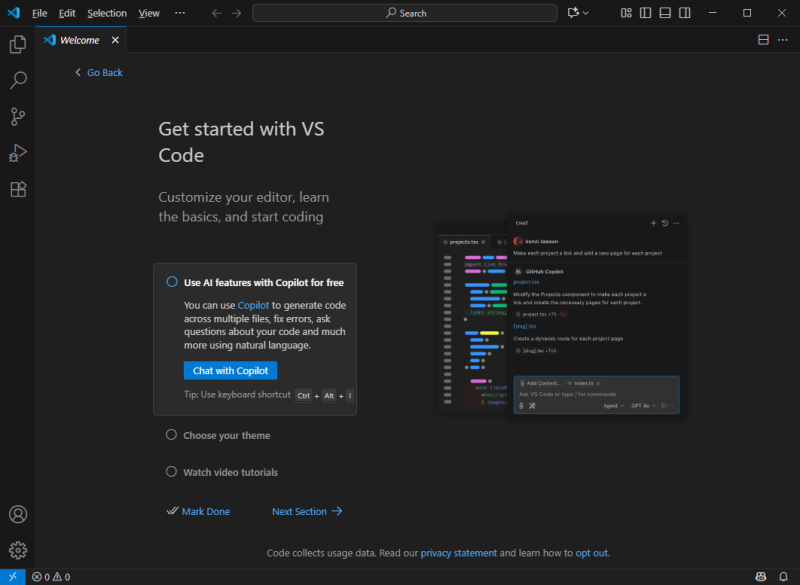This screenshot has width=800, height=585.
Task: Open the Manage gear icon
Action: [x=18, y=550]
